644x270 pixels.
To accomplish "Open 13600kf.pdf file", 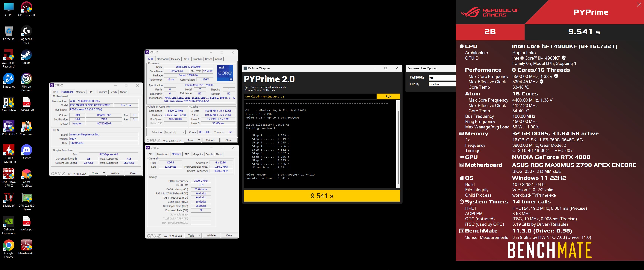I will [x=26, y=104].
